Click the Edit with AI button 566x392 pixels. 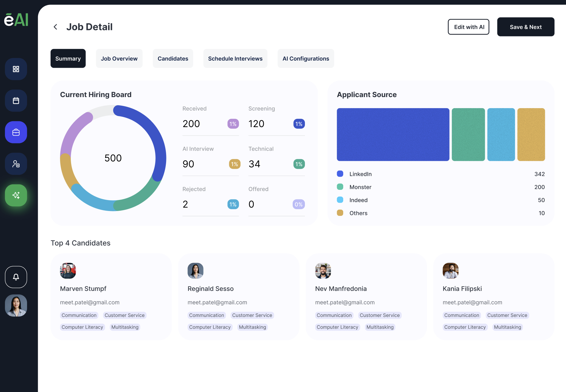468,27
